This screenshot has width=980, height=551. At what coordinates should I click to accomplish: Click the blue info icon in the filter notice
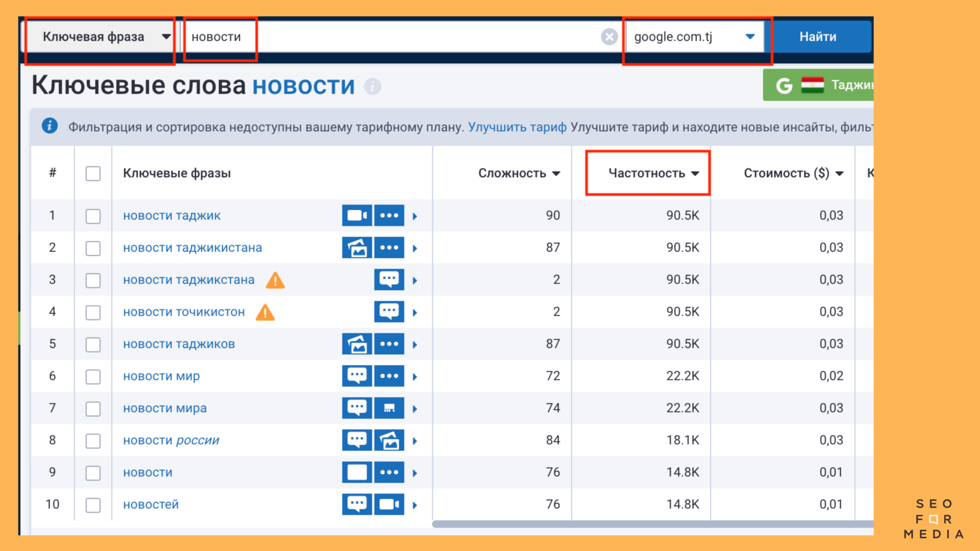[50, 126]
